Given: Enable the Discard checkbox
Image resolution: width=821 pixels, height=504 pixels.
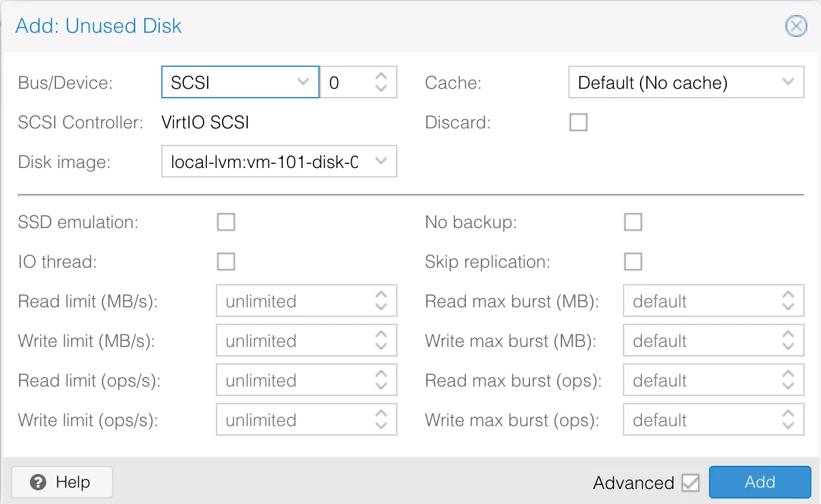Looking at the screenshot, I should pyautogui.click(x=578, y=123).
